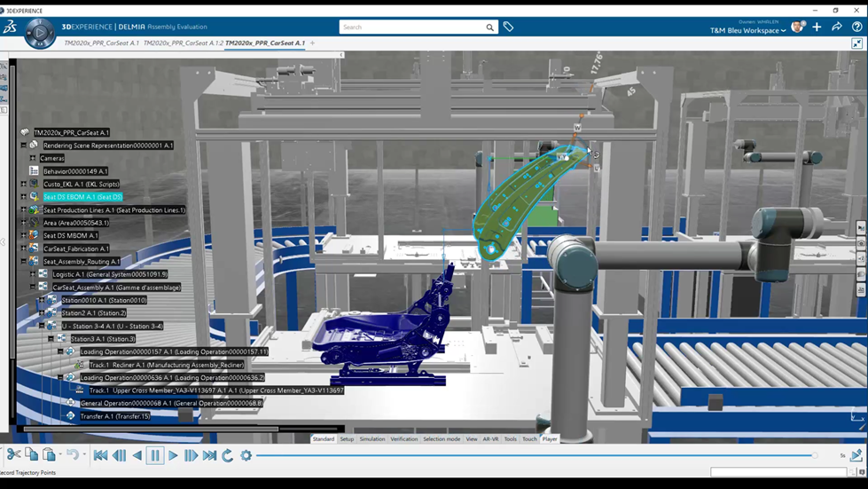
Task: Jump to simulation start
Action: click(x=100, y=455)
